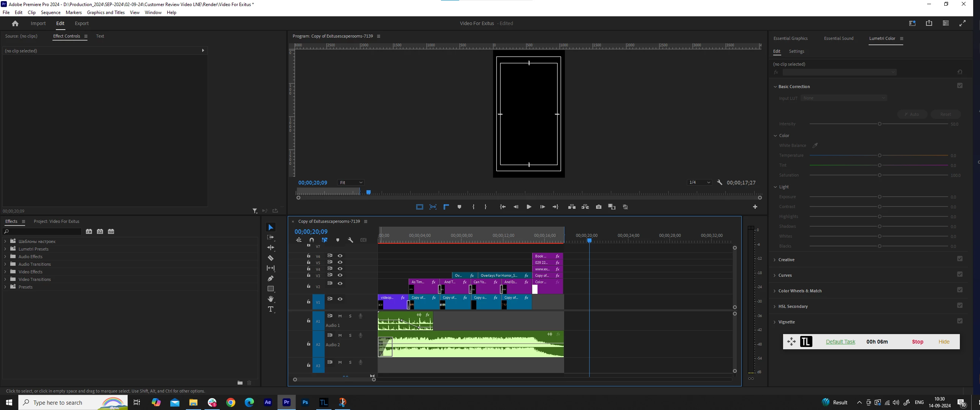Open the timeline display settings wrench
This screenshot has width=980, height=410.
350,240
